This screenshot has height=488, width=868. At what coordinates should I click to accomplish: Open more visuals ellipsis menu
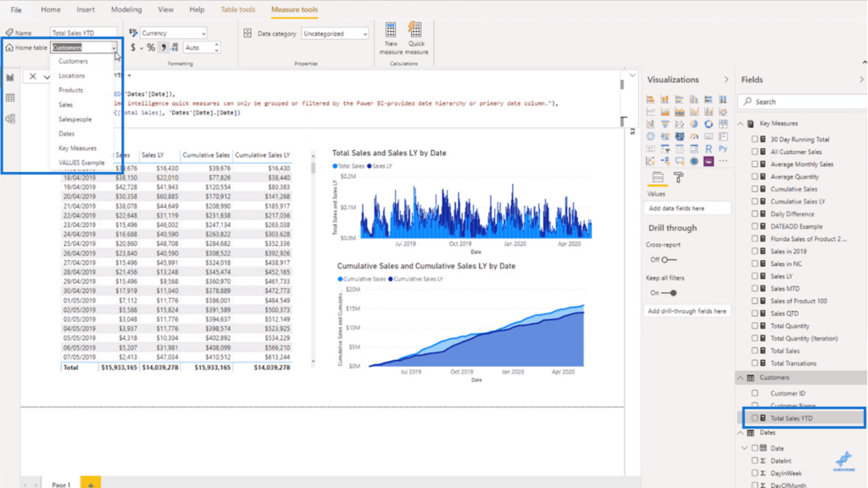pyautogui.click(x=723, y=161)
